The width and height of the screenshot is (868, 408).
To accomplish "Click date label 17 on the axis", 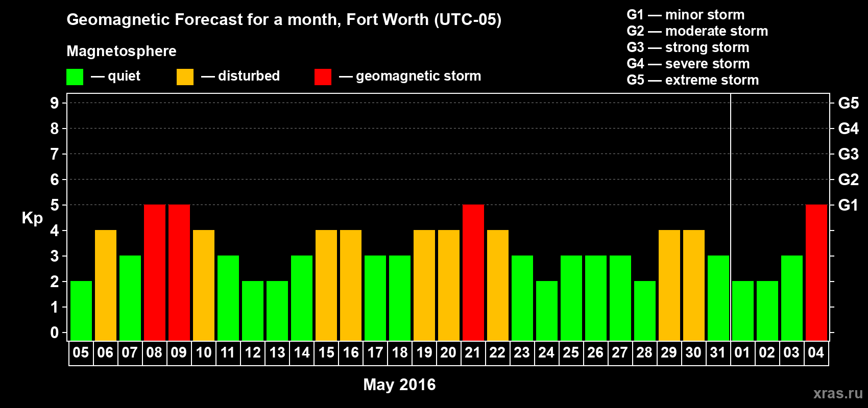I will pos(375,352).
